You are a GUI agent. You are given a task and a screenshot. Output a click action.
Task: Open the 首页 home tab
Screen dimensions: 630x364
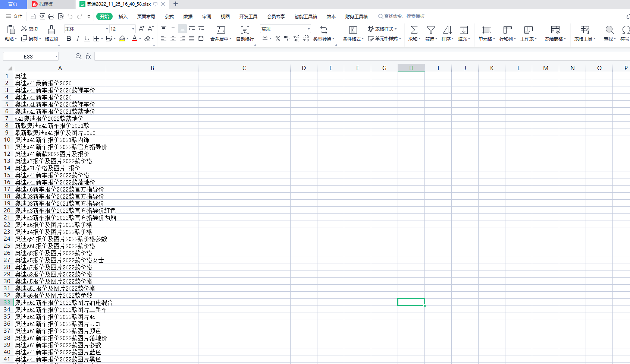(x=13, y=4)
